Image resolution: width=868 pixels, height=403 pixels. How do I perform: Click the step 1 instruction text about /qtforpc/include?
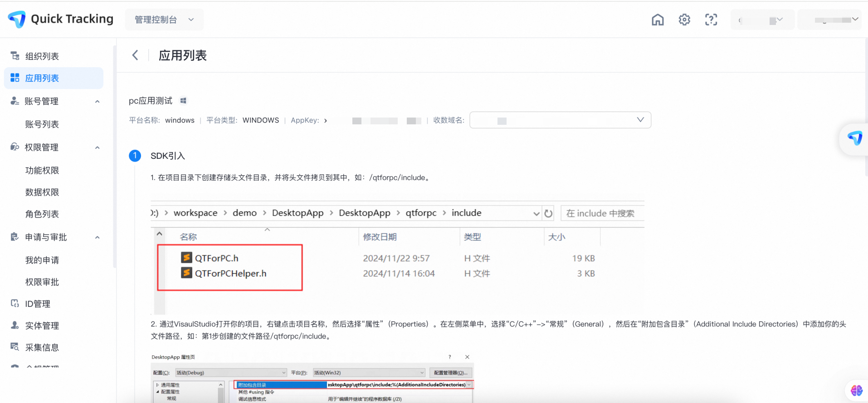click(291, 178)
